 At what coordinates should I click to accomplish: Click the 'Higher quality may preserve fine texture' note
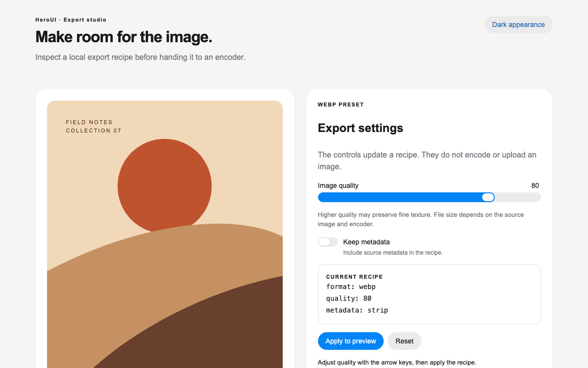pos(421,219)
